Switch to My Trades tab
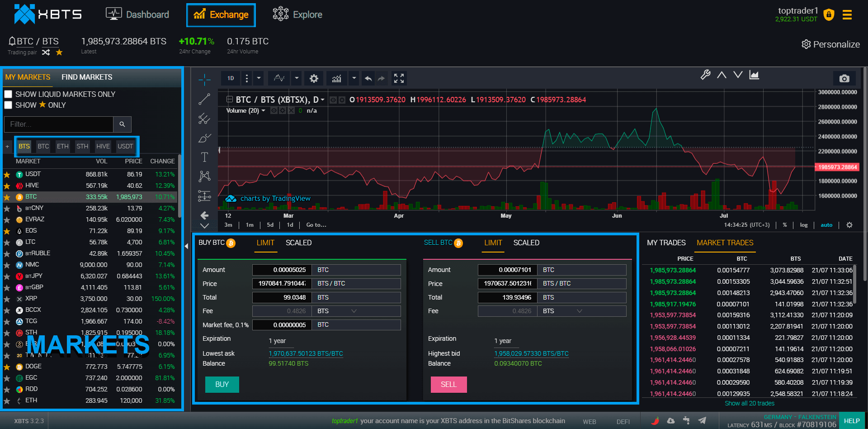Viewport: 868px width, 429px height. coord(666,243)
